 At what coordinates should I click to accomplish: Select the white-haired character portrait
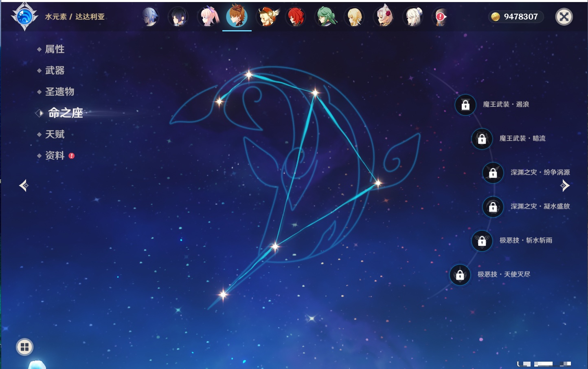[413, 17]
